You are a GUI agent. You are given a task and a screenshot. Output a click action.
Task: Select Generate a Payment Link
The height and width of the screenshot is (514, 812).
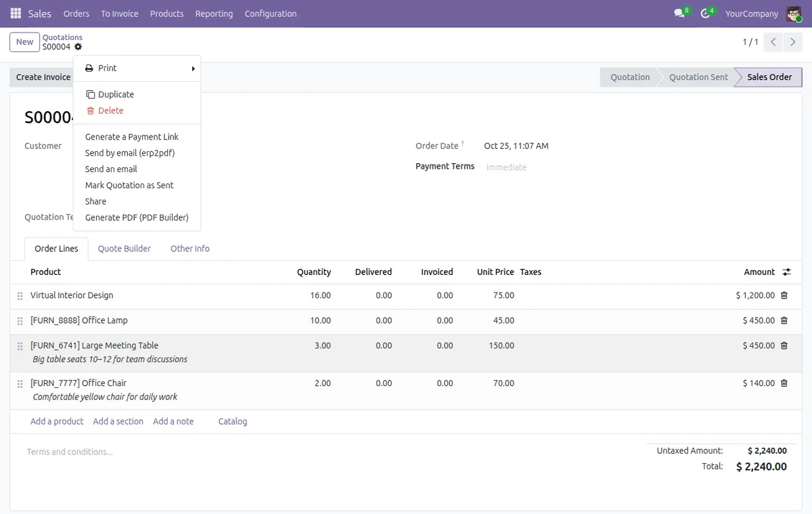click(x=137, y=137)
